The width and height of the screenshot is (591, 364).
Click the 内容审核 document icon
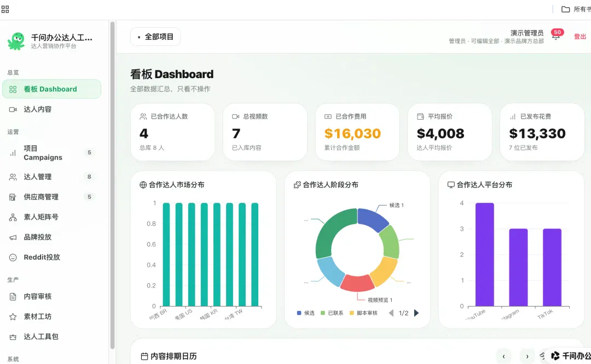(13, 297)
